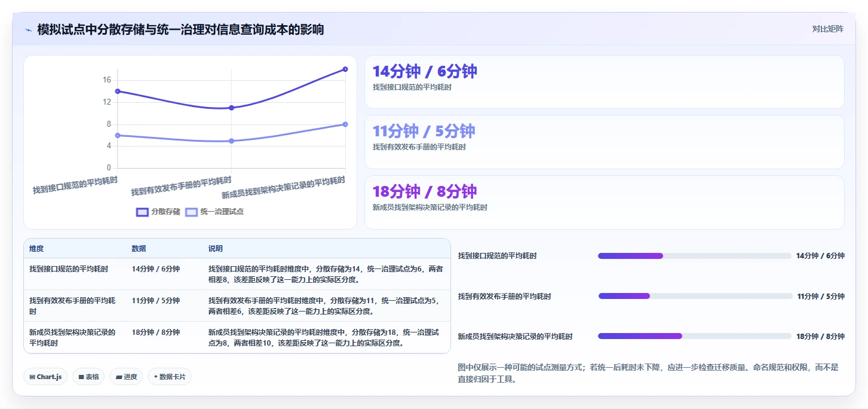
Task: Click the 18分钟 / 8分钟 data card value
Action: (425, 191)
